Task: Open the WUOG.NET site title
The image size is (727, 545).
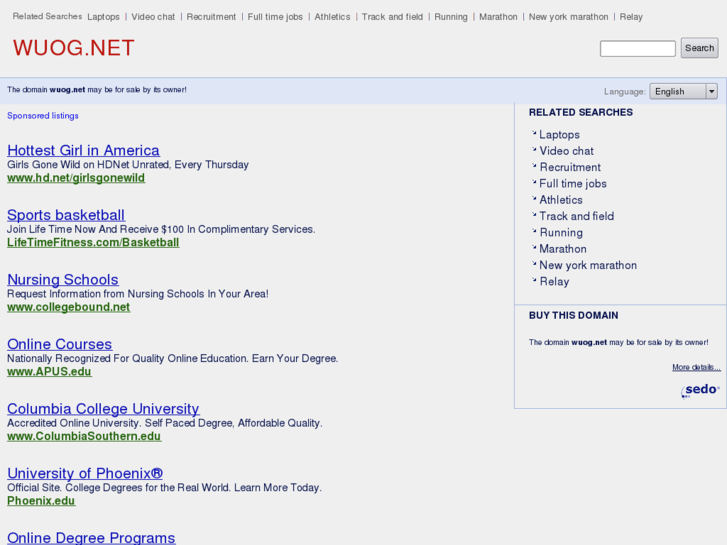Action: coord(74,48)
